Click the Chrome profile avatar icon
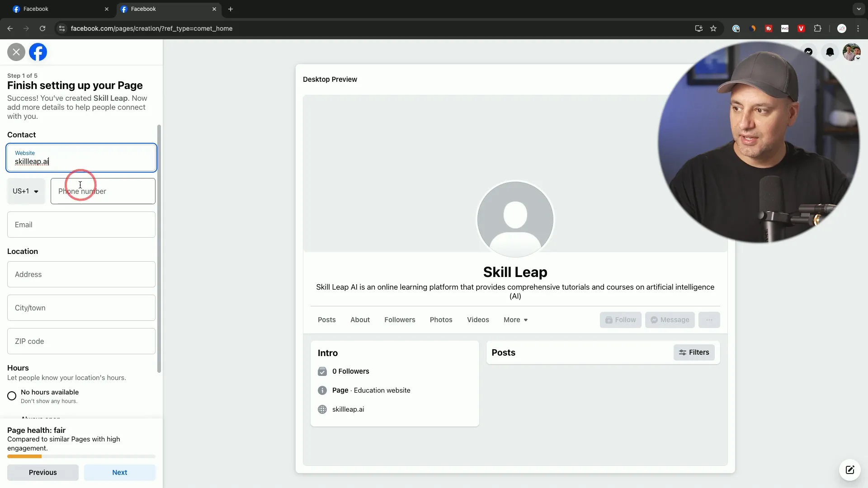868x488 pixels. pos(842,28)
